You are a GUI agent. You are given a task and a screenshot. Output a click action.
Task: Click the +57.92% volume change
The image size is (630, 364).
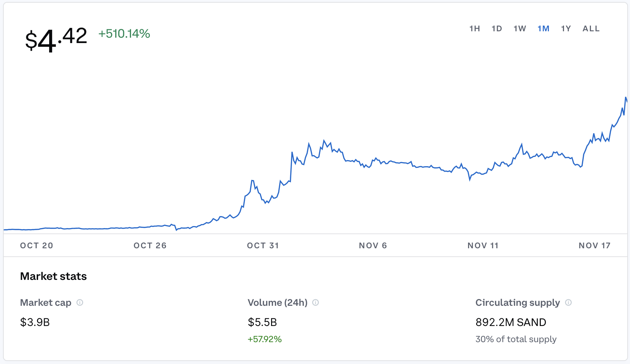point(265,339)
